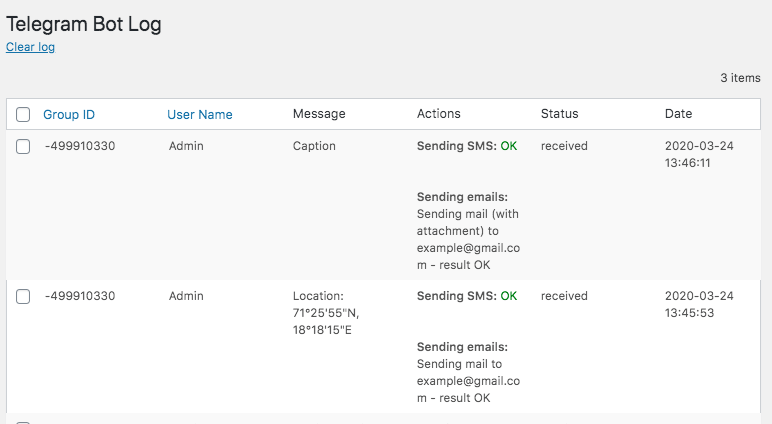The image size is (772, 424).
Task: Click the received status of the Caption row
Action: [x=564, y=146]
